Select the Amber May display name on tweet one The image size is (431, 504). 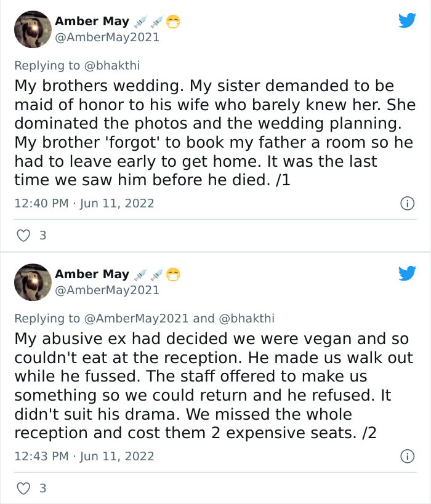tap(91, 20)
